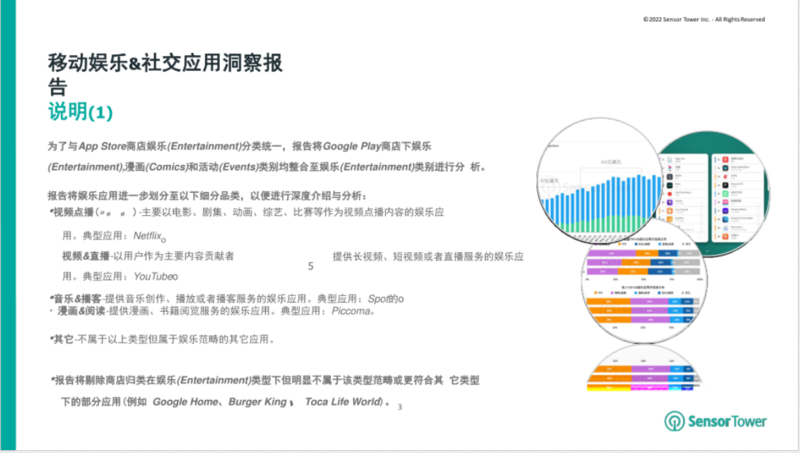This screenshot has width=800, height=453.
Task: Click the Burger King example text
Action: click(x=258, y=401)
